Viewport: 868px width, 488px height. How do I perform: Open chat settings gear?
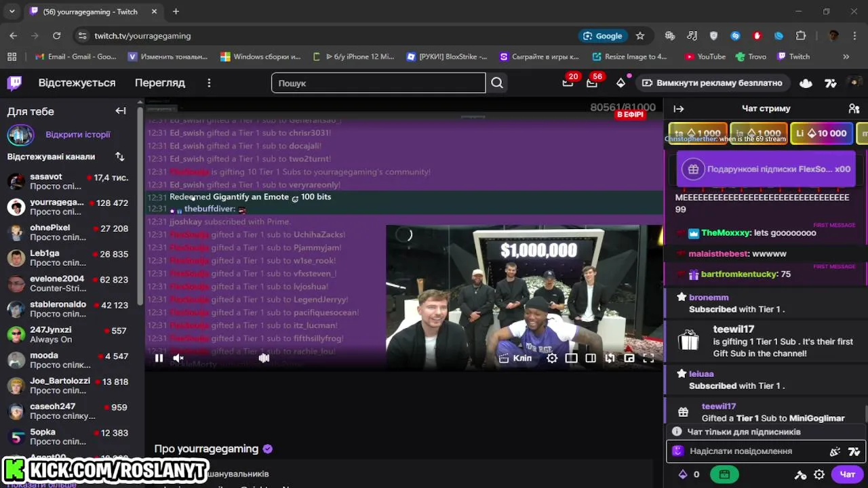819,474
